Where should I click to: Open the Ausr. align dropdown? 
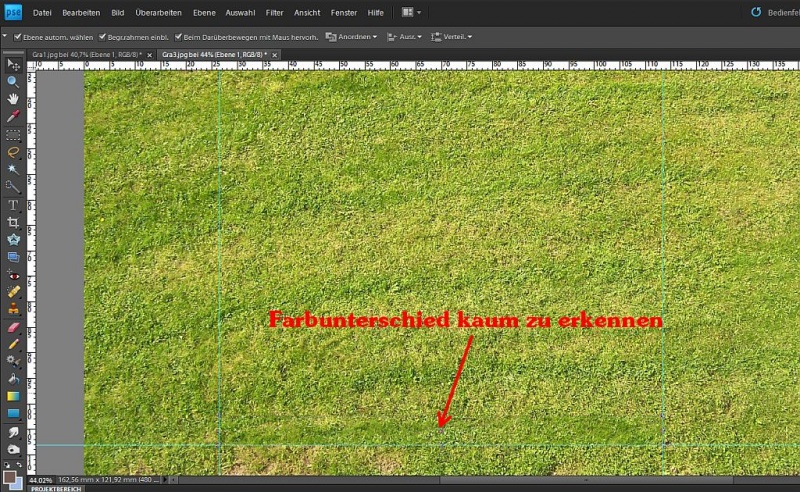tap(405, 37)
